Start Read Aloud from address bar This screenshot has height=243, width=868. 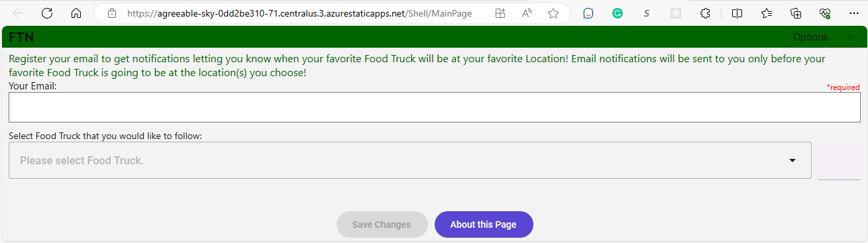click(x=527, y=13)
